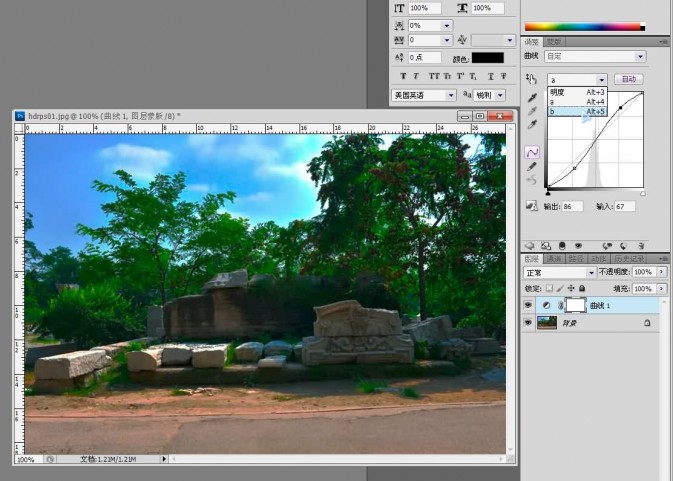
Task: Switch to the 蒙版 tab
Action: 554,42
